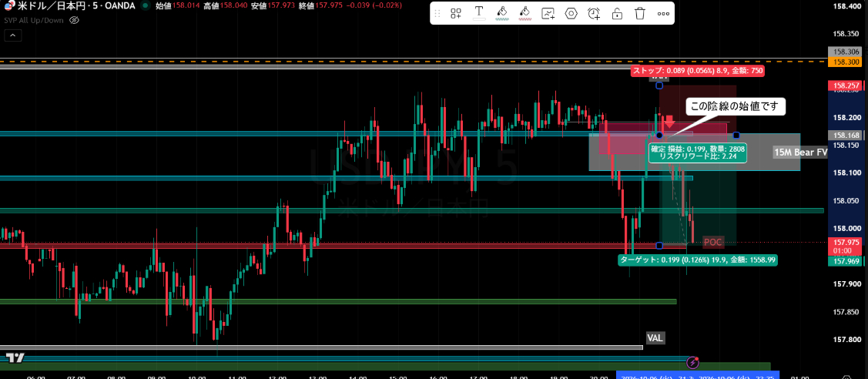Toggle the lock icon for the drawing
868x379 pixels.
coord(617,13)
